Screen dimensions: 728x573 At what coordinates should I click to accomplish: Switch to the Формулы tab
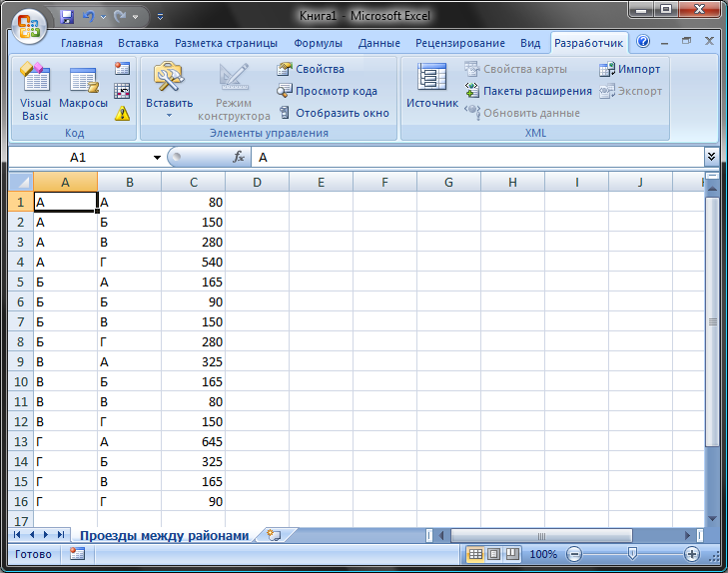[318, 43]
